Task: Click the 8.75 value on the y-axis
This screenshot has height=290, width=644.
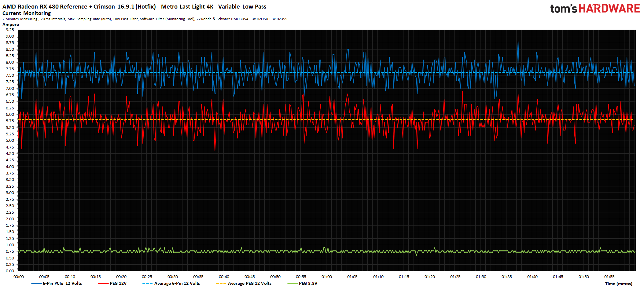Action: point(10,42)
